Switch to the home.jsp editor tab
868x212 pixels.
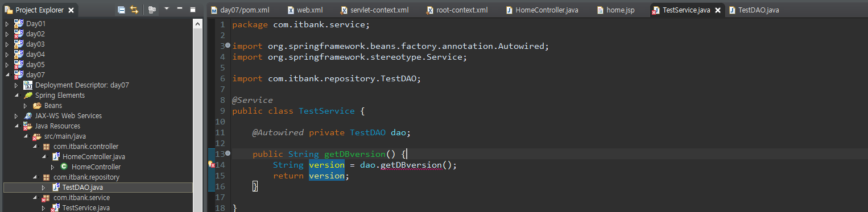615,10
